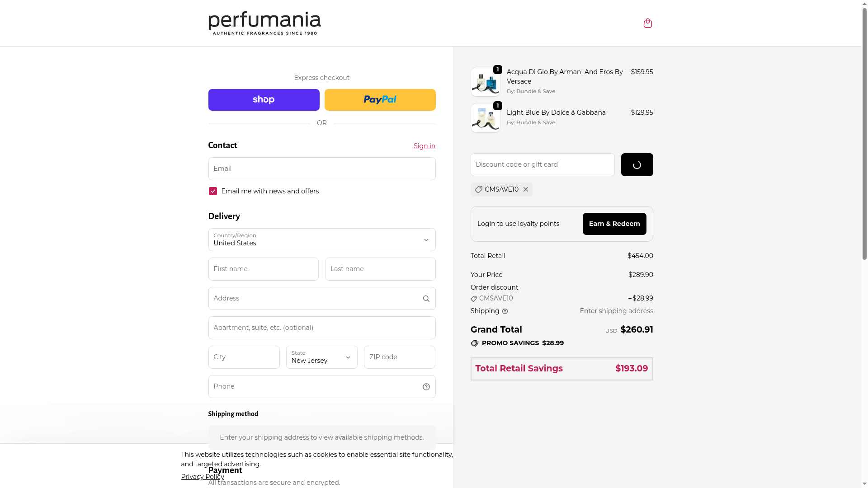This screenshot has height=488, width=868.
Task: Open the Country/Region dropdown
Action: point(321,240)
